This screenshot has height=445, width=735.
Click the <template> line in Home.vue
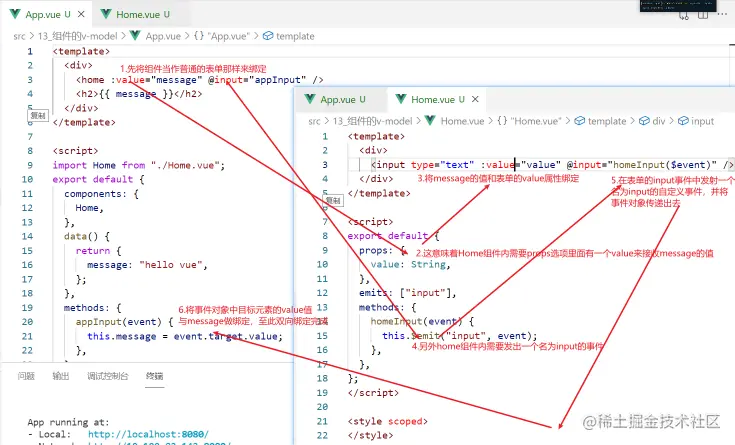coord(376,136)
